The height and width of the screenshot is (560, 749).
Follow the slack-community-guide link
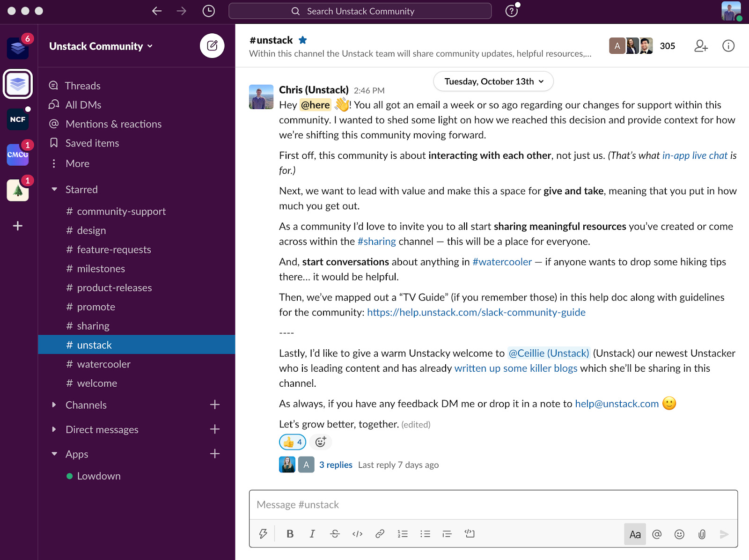tap(477, 312)
